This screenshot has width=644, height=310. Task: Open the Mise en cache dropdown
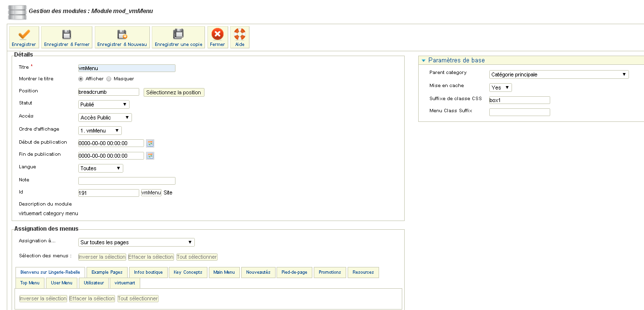[x=500, y=88]
